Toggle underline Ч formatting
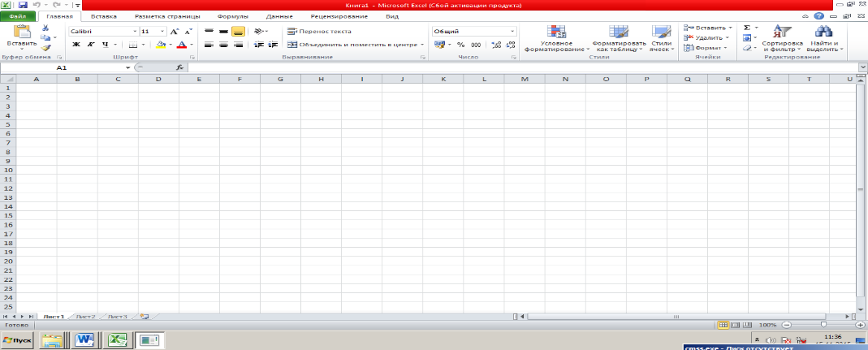Image resolution: width=868 pixels, height=350 pixels. (x=105, y=45)
